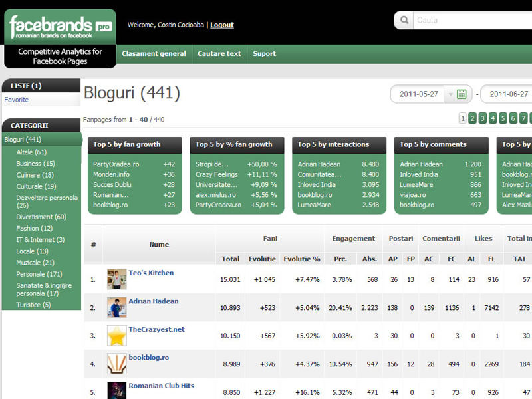Click Romanian Club Hits thumbnail
The image size is (532, 399).
pos(117,390)
